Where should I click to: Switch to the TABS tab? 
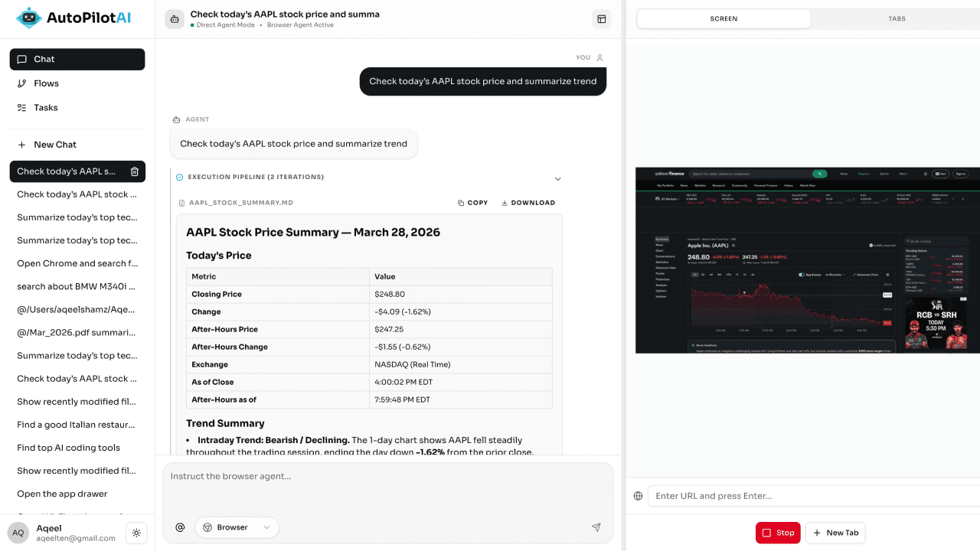click(x=896, y=18)
